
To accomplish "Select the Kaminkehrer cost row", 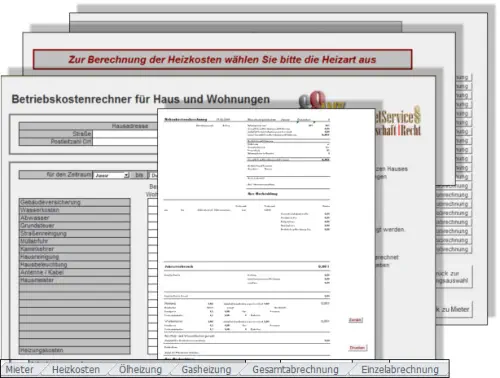I will click(x=75, y=249).
